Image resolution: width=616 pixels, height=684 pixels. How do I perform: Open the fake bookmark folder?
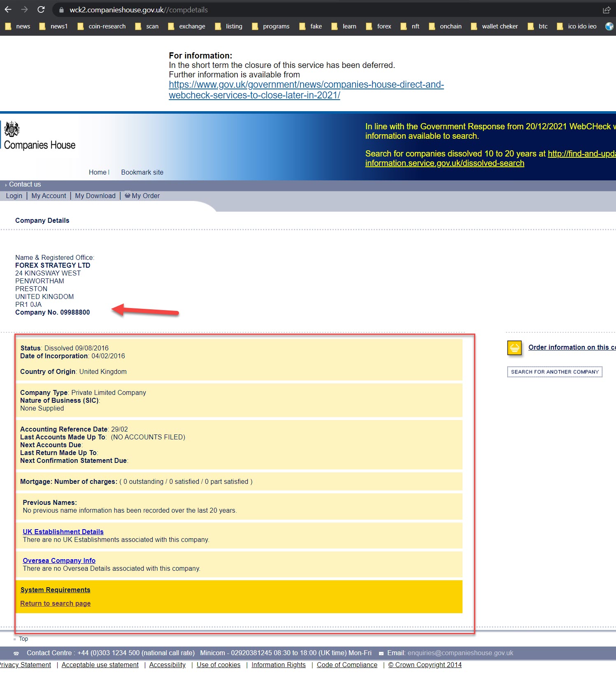click(311, 26)
